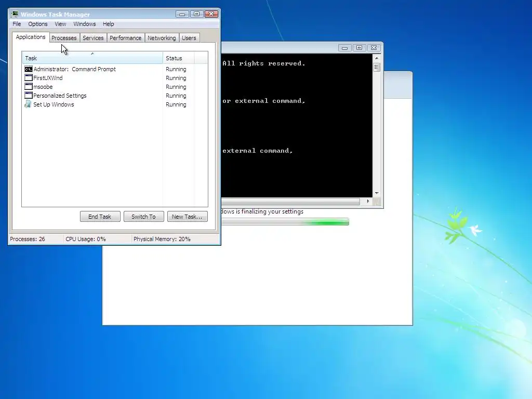
Task: Open the Help menu
Action: pos(109,24)
